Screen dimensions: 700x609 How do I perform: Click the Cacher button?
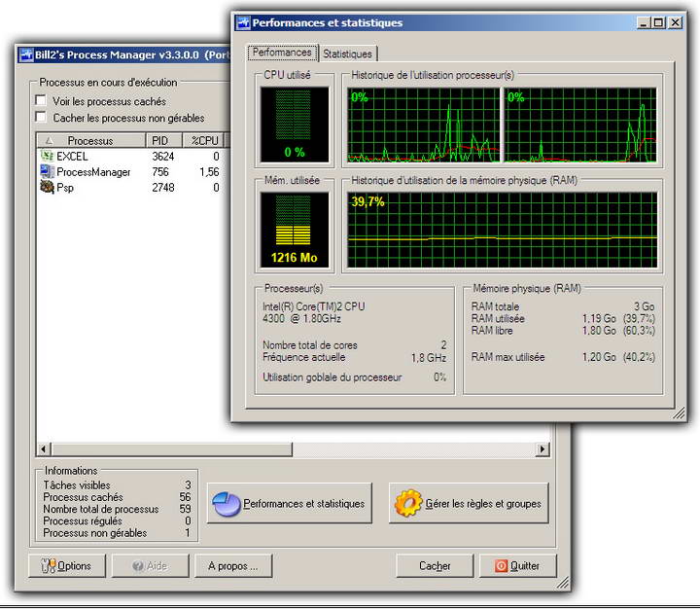pyautogui.click(x=435, y=565)
